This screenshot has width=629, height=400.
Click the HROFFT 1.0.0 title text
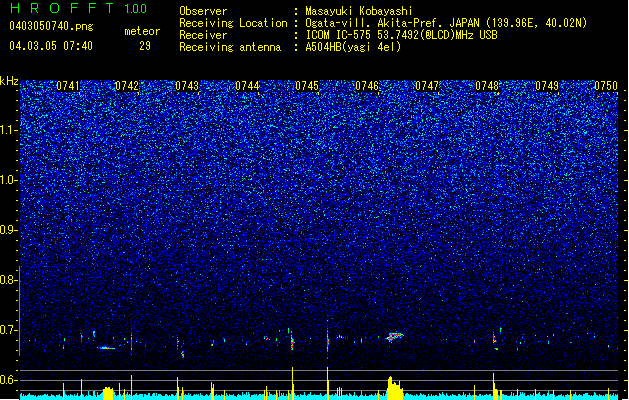79,8
